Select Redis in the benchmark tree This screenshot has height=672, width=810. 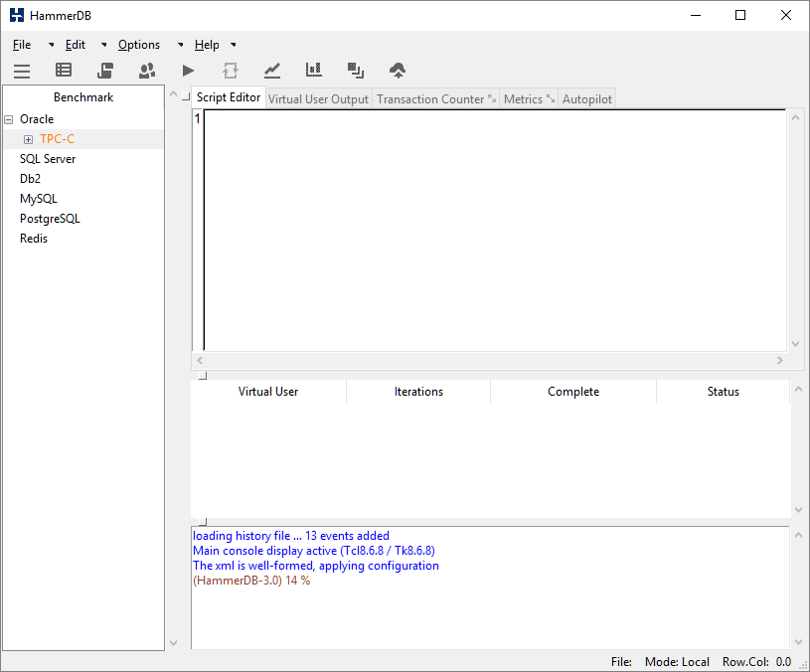34,239
